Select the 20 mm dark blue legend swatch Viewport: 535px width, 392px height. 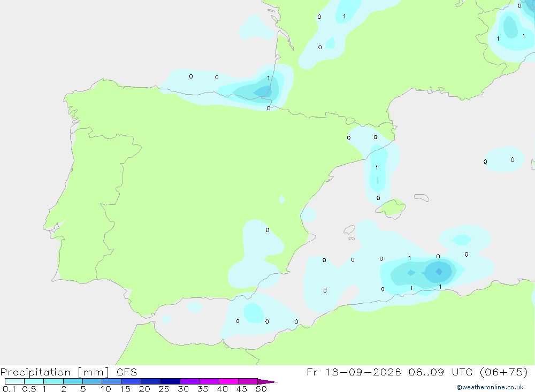point(151,381)
